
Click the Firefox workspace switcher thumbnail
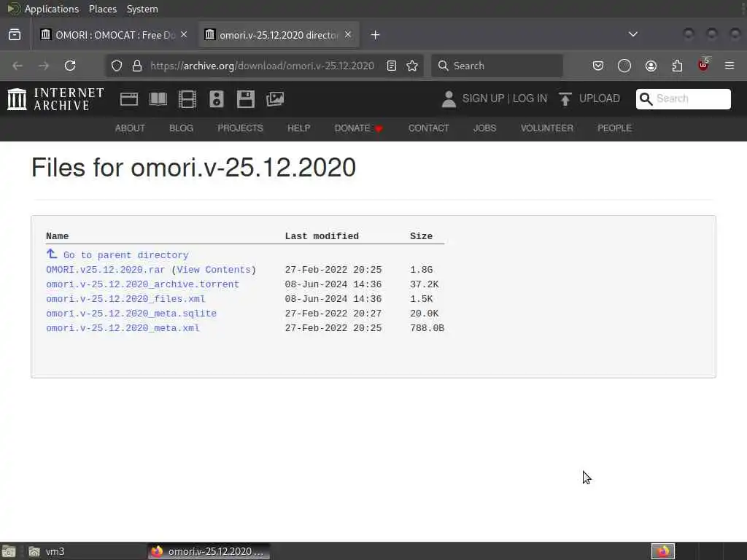[x=663, y=551]
